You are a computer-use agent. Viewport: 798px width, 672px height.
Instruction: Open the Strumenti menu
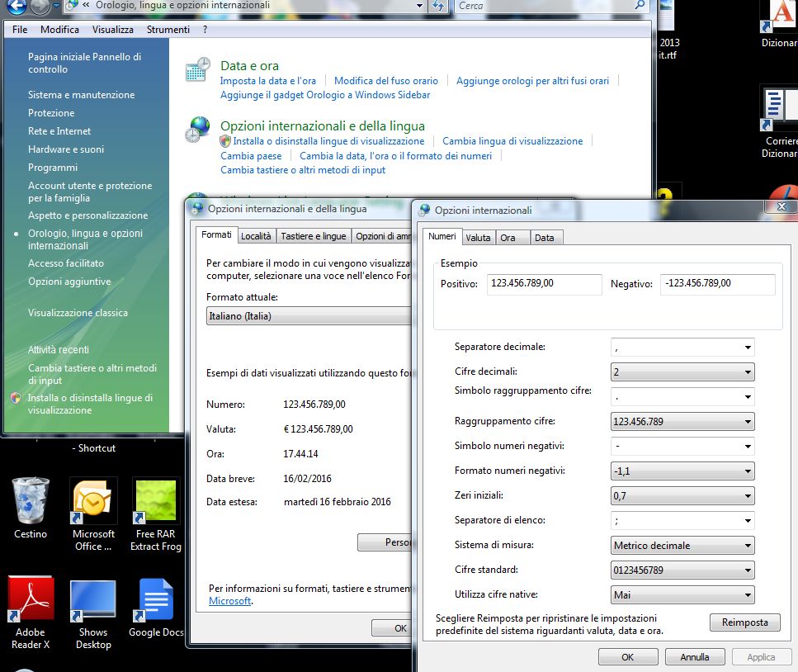168,30
